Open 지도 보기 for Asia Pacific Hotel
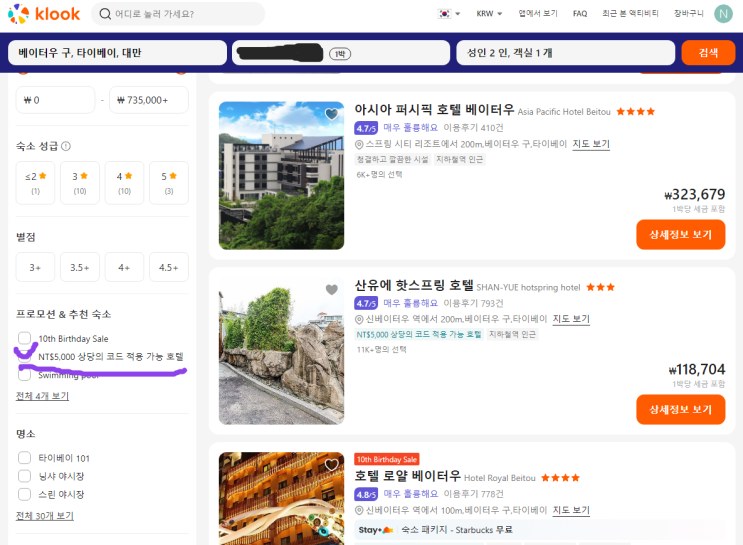Image resolution: width=743 pixels, height=545 pixels. point(591,144)
